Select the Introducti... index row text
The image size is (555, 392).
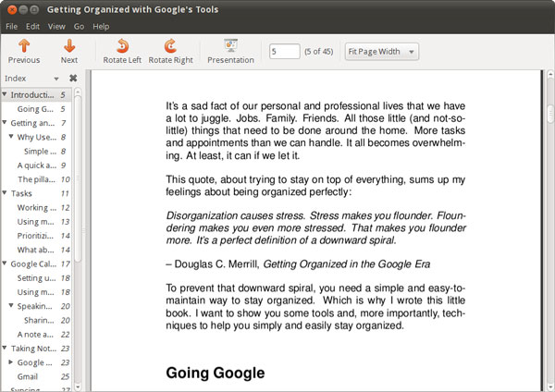coord(32,95)
